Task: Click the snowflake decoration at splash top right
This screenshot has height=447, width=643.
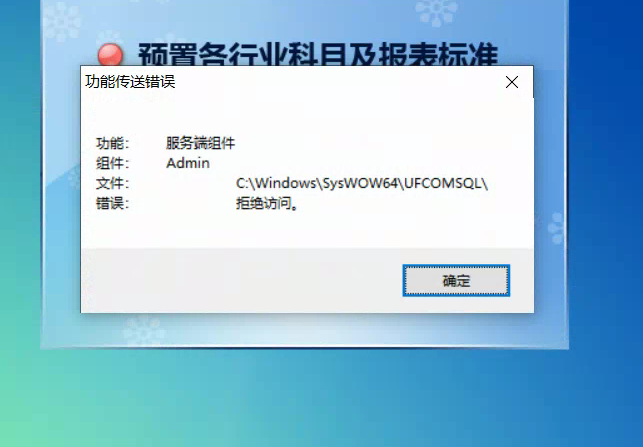Action: click(x=436, y=11)
